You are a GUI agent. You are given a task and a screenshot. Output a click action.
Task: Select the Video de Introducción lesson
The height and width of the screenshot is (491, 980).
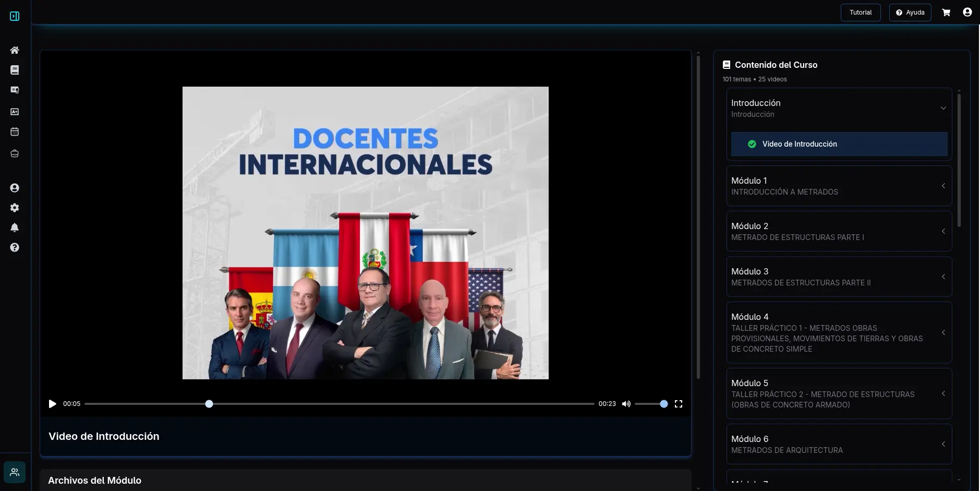839,144
